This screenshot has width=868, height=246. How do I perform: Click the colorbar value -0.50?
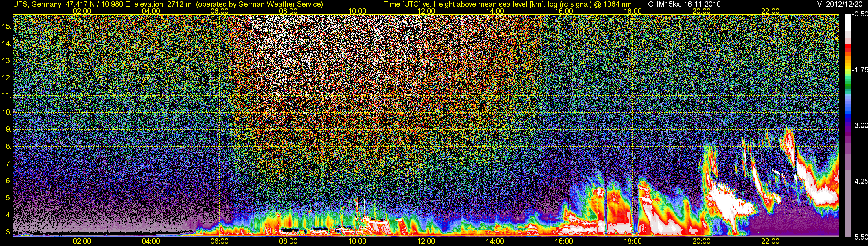click(x=860, y=14)
